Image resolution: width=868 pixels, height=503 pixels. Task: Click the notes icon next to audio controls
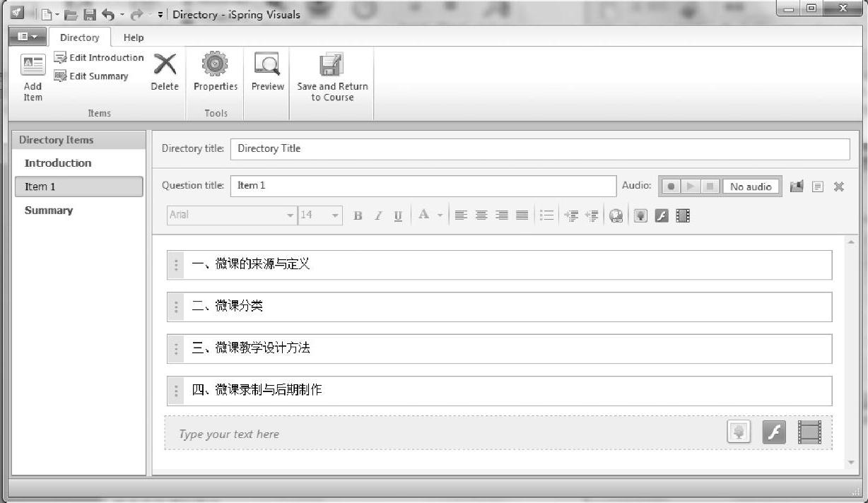pos(818,187)
